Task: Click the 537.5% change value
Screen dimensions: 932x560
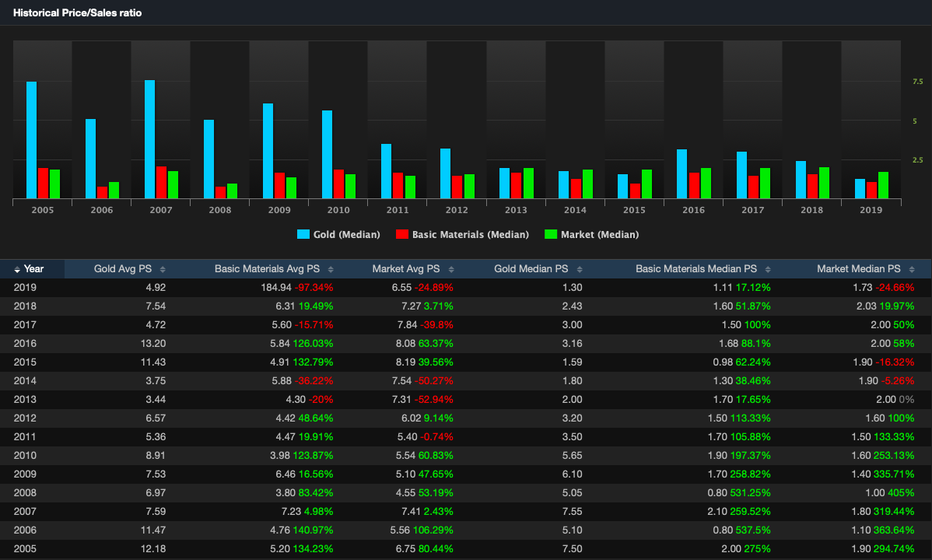Action: click(753, 530)
